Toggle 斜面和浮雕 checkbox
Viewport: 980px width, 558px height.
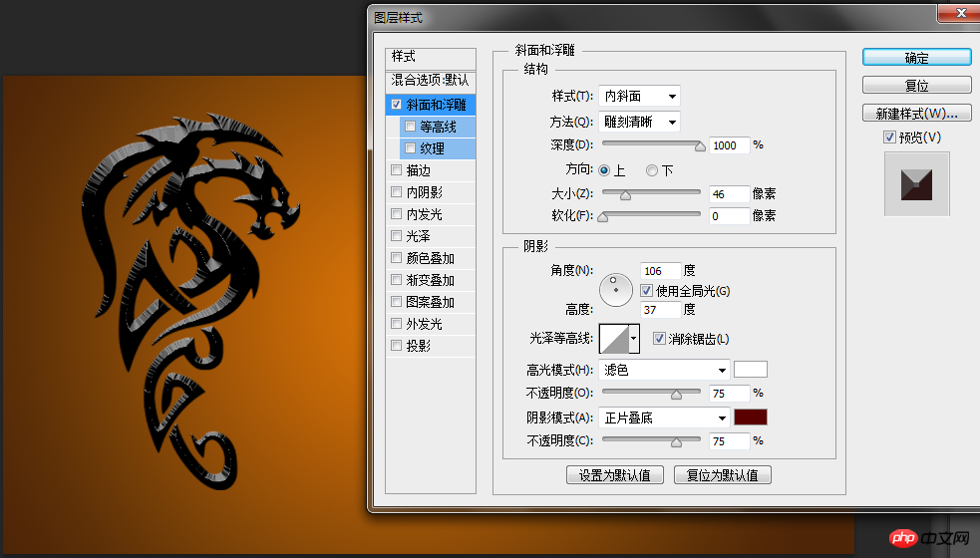click(396, 105)
